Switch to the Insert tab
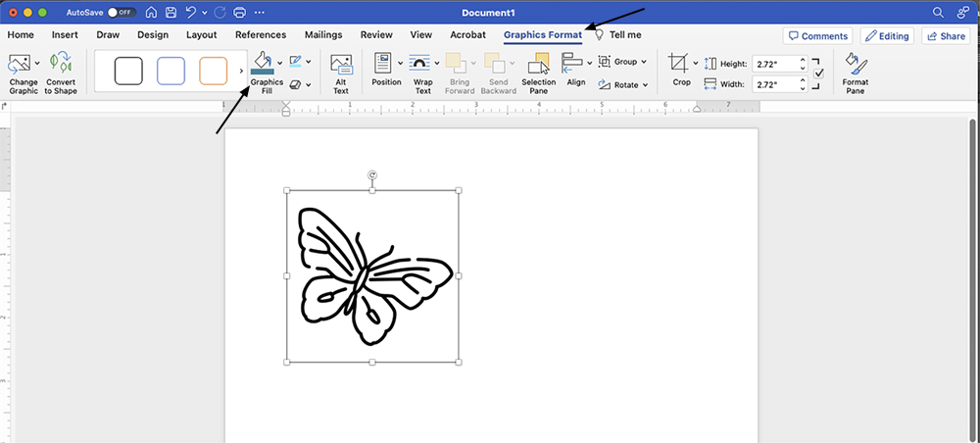Screen dimensions: 980x443 [x=65, y=35]
